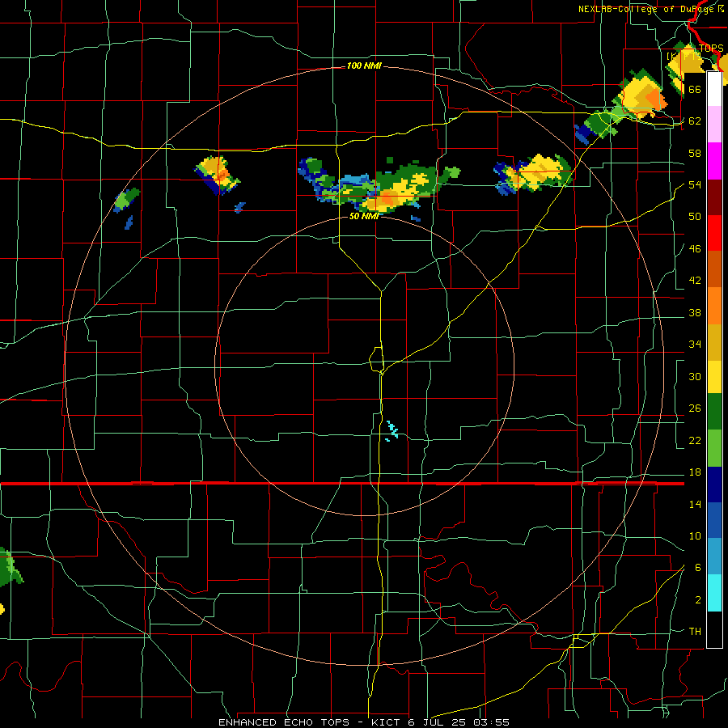Click the "TOPS" legend heading
The height and width of the screenshot is (728, 728).
[711, 49]
